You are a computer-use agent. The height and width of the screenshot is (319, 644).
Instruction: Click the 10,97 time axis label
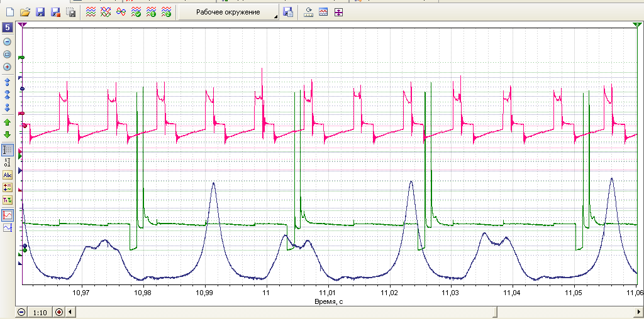(82, 294)
